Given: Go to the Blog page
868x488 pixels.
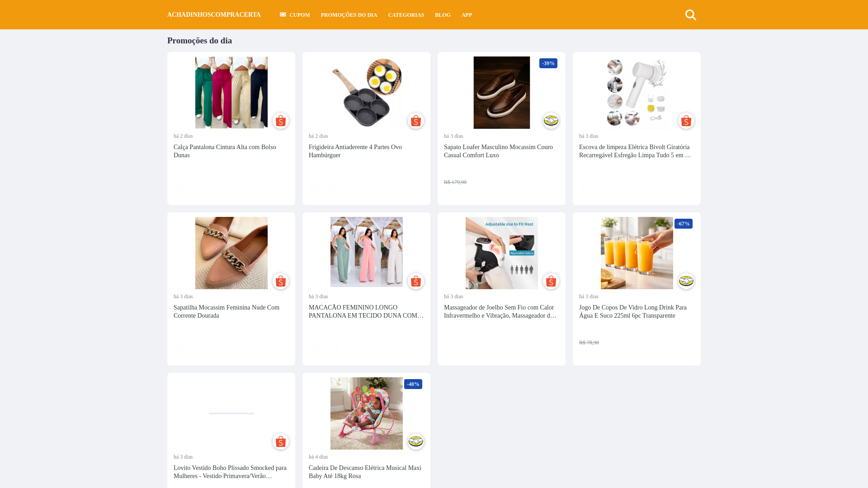Looking at the screenshot, I should (443, 15).
